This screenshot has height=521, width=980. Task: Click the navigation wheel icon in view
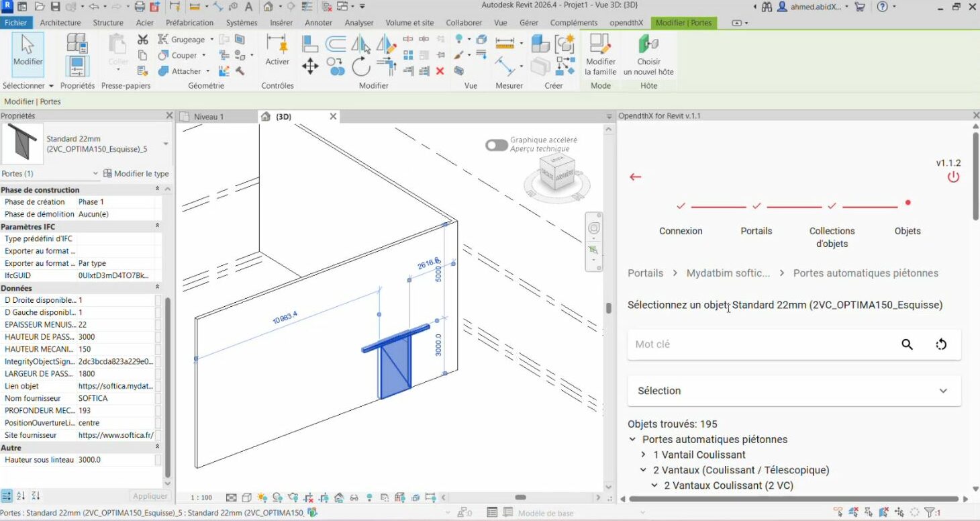pyautogui.click(x=594, y=228)
